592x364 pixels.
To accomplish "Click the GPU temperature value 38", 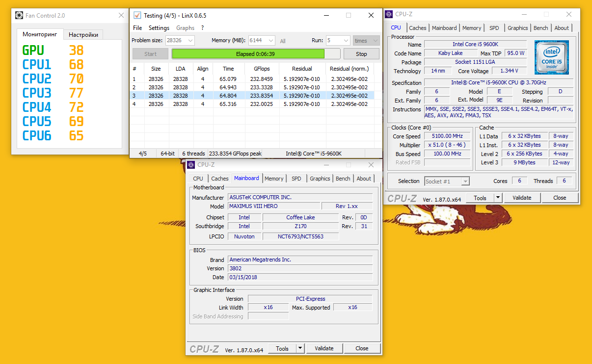I will (76, 50).
